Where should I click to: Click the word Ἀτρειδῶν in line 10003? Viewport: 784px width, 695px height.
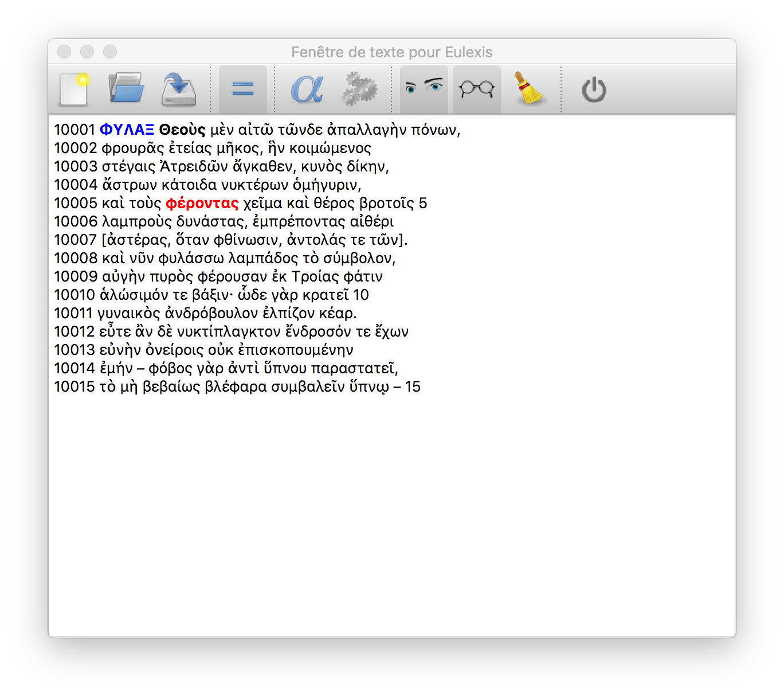(194, 166)
